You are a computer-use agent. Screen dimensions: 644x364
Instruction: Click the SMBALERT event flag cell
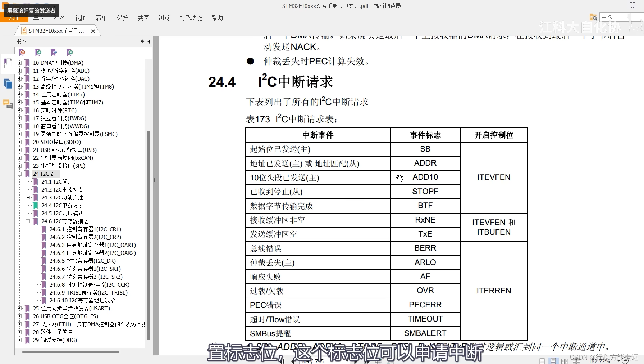425,333
